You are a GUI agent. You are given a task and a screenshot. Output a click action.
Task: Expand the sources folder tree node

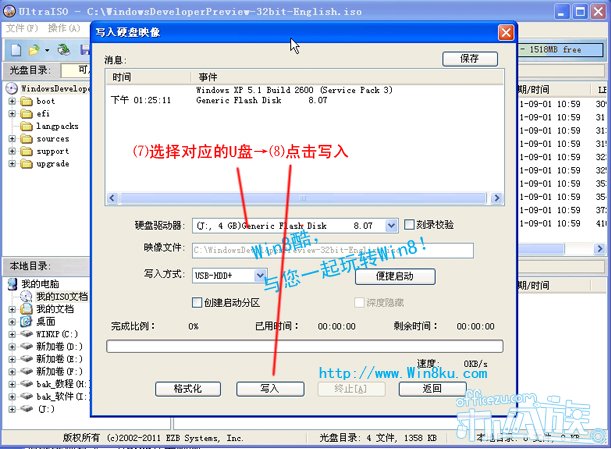click(x=12, y=139)
